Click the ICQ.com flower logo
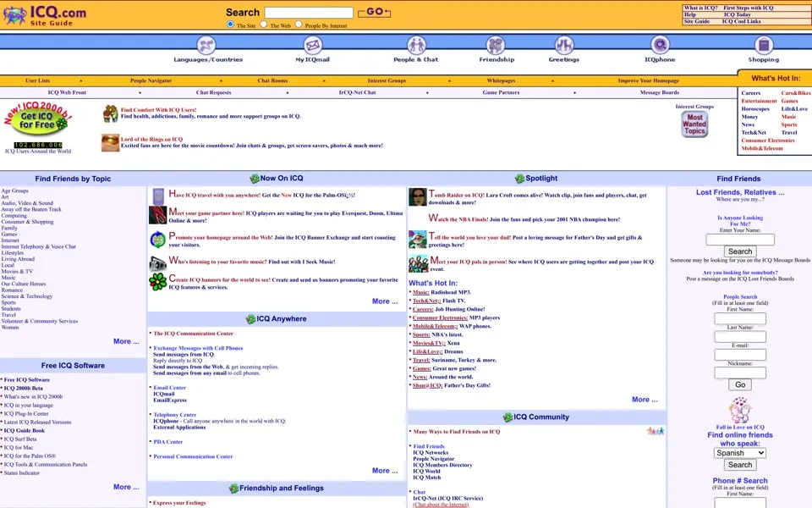The image size is (812, 508). click(x=14, y=15)
